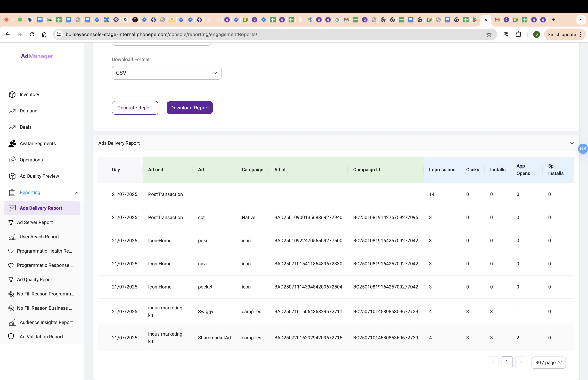Click Ad Id BAD2501090013568869277940
This screenshot has height=380, width=588.
click(308, 218)
